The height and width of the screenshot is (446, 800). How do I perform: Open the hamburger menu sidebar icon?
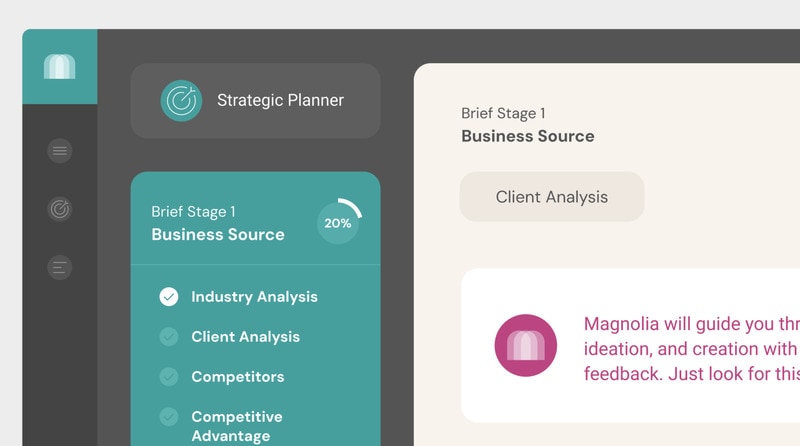point(60,151)
